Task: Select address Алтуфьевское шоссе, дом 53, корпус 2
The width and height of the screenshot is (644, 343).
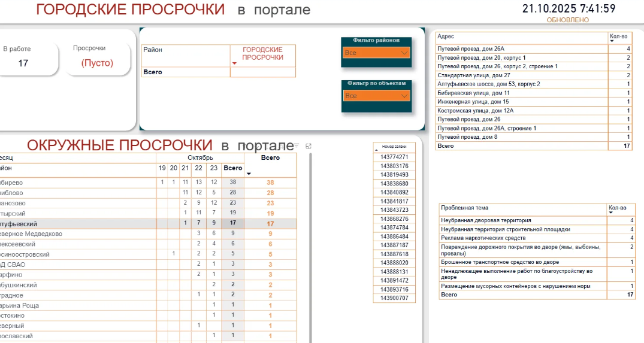Action: [489, 84]
